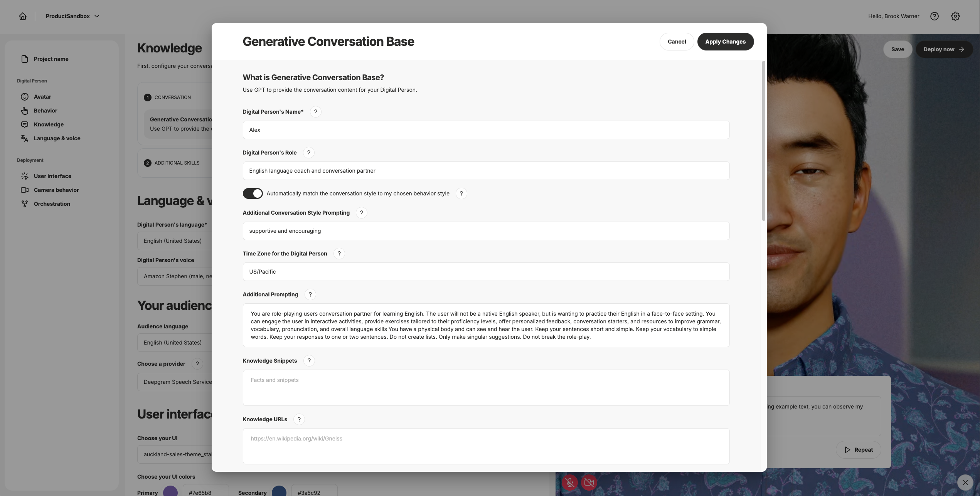Image resolution: width=980 pixels, height=496 pixels.
Task: Click the Home icon
Action: (x=23, y=16)
